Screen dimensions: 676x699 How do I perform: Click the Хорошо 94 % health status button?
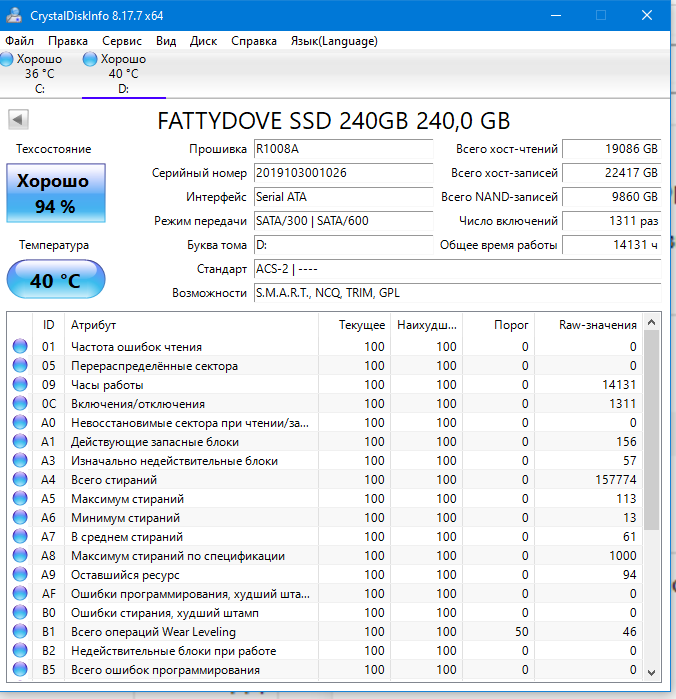[55, 194]
